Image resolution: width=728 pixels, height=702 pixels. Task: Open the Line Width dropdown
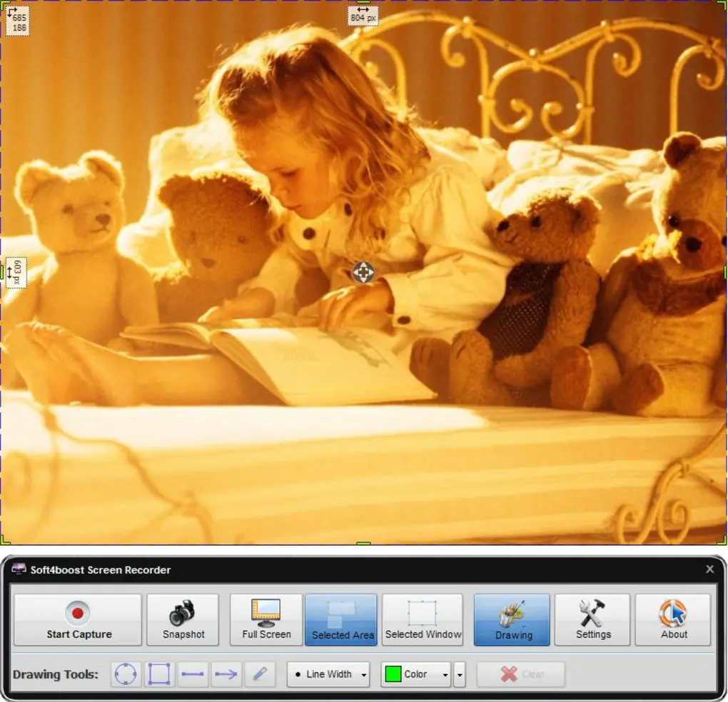(328, 674)
